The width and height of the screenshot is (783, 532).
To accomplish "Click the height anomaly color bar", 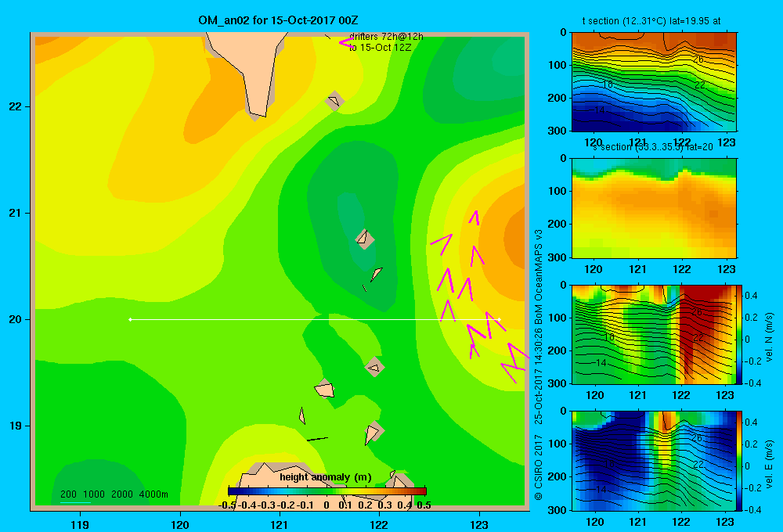I will [327, 491].
